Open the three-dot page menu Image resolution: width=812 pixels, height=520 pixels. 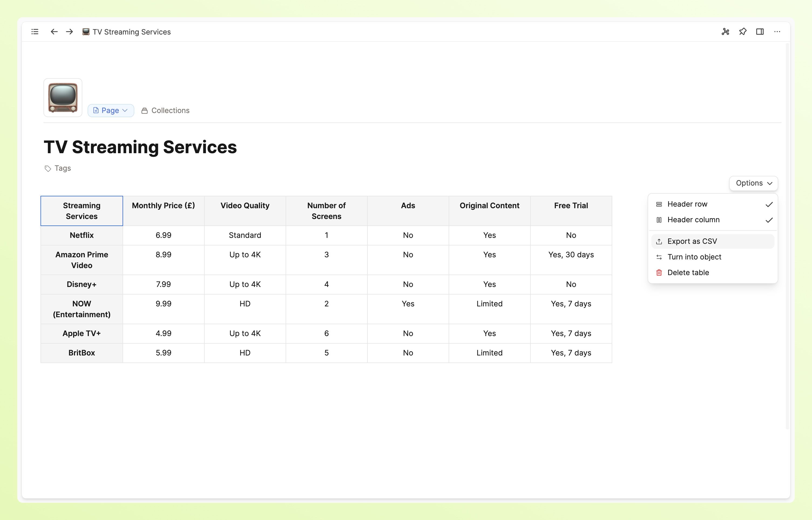click(777, 31)
